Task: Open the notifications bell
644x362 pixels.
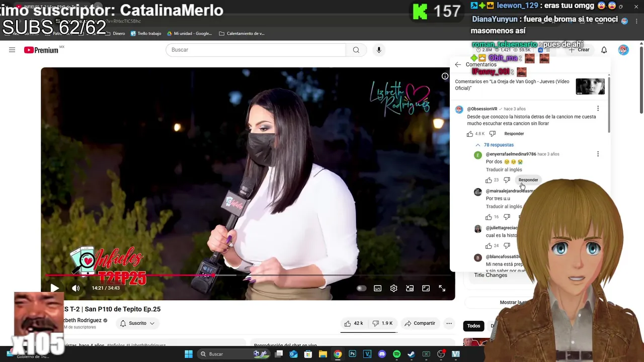Action: click(x=604, y=50)
